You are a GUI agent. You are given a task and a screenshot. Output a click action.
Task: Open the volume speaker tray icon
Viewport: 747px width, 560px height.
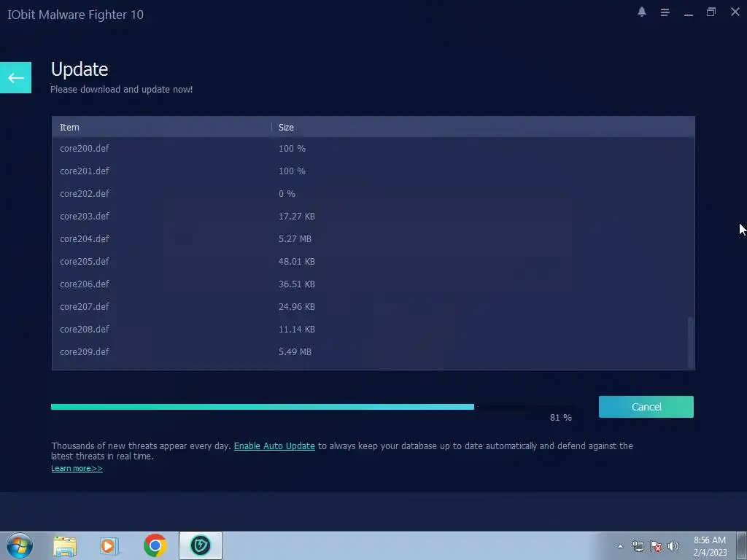673,546
